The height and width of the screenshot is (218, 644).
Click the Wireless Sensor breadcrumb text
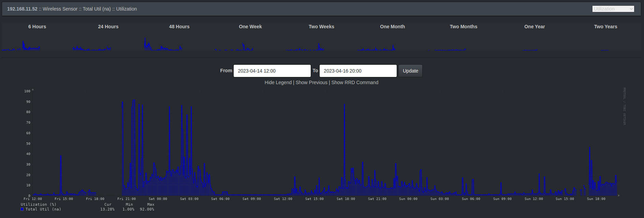tap(60, 9)
